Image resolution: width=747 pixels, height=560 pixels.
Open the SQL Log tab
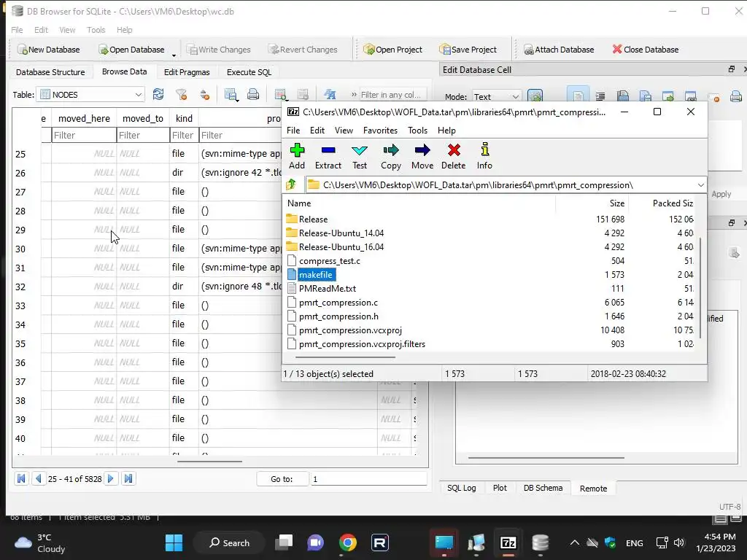coord(461,488)
